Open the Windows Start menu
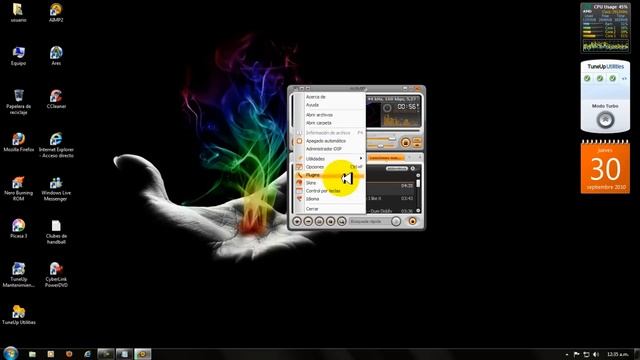The image size is (640, 360). click(11, 353)
